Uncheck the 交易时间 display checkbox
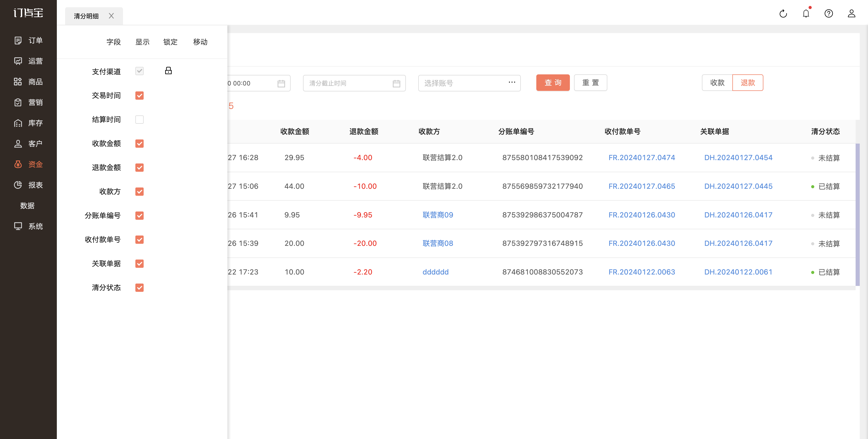Viewport: 868px width, 439px height. [139, 96]
